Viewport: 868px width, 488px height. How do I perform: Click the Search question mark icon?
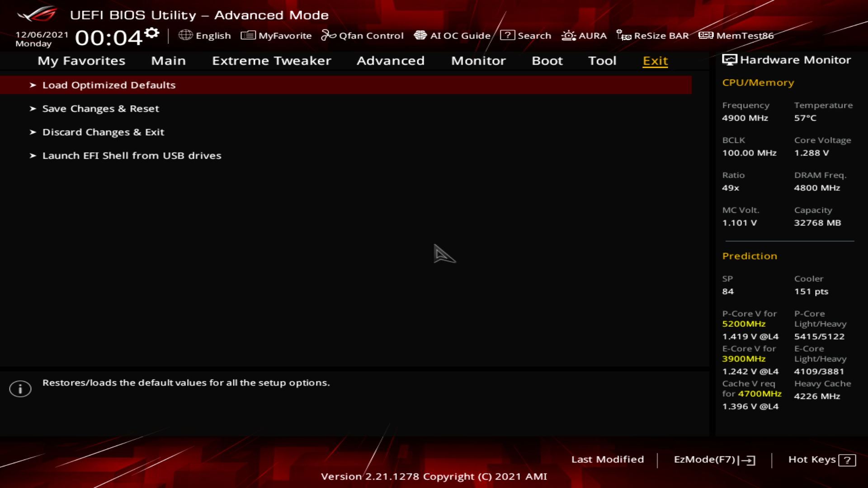point(507,35)
